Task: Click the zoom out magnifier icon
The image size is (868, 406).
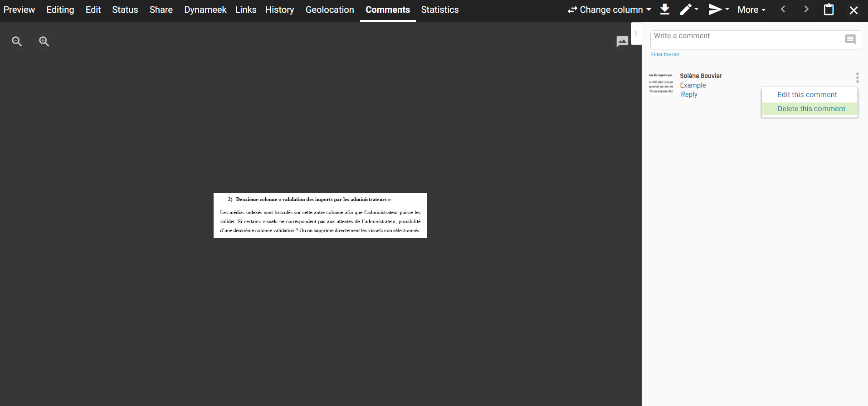Action: (17, 41)
